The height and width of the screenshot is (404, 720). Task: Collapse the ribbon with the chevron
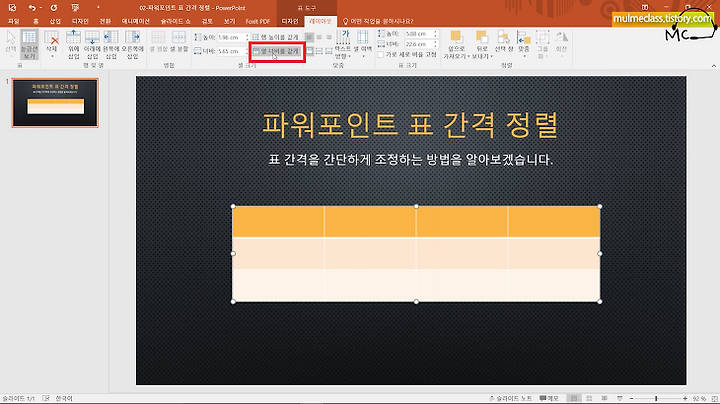714,66
